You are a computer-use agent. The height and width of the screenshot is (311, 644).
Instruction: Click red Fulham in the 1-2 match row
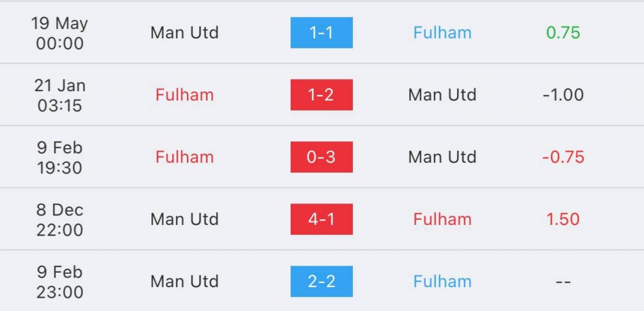point(184,95)
